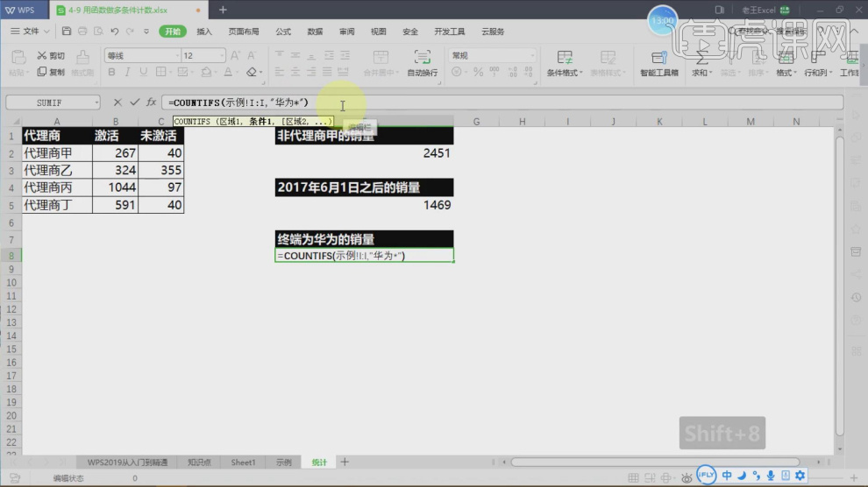Cancel formula entry with the X icon
The height and width of the screenshot is (487, 868).
pos(117,102)
